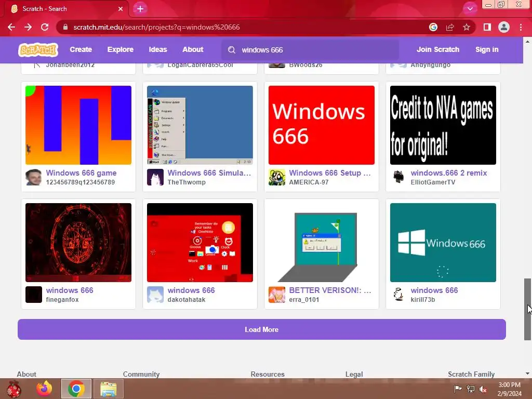This screenshot has height=399, width=532.
Task: Click windows.666 2 remix title link
Action: 448,173
